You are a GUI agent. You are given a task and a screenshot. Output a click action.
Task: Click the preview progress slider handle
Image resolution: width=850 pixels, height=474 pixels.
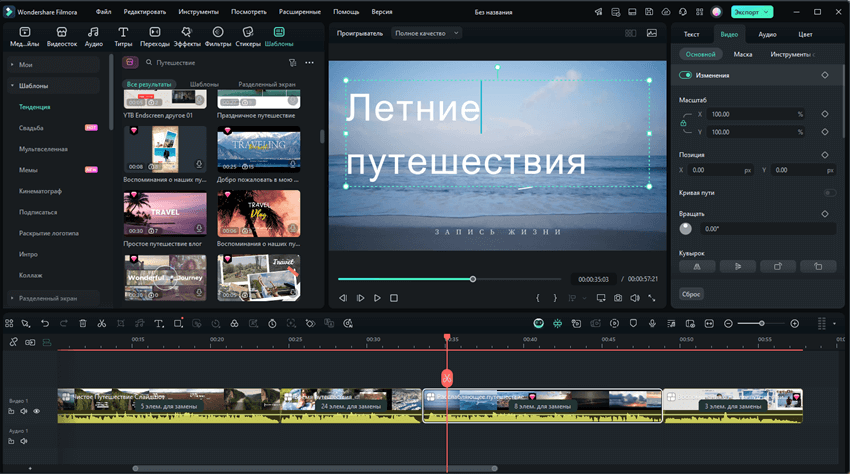(473, 279)
